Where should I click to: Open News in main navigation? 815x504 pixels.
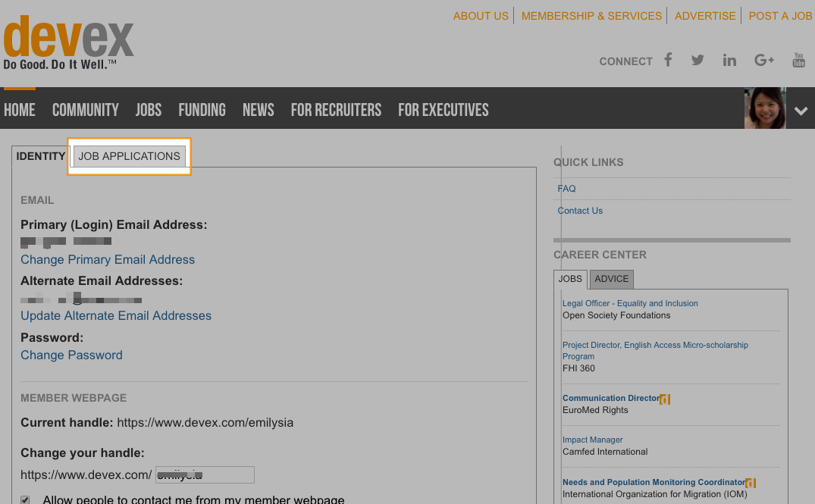(x=259, y=110)
